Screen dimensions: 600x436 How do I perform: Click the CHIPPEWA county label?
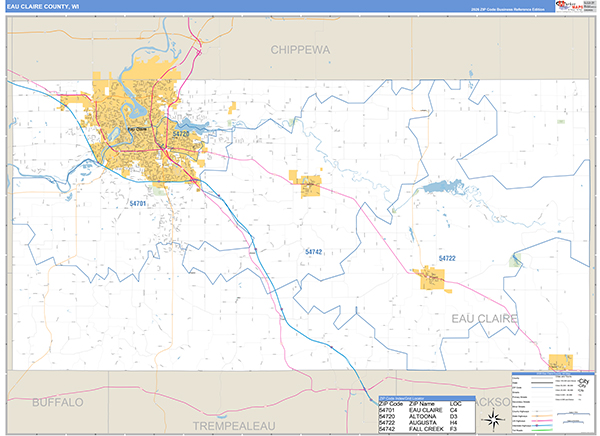[x=300, y=48]
